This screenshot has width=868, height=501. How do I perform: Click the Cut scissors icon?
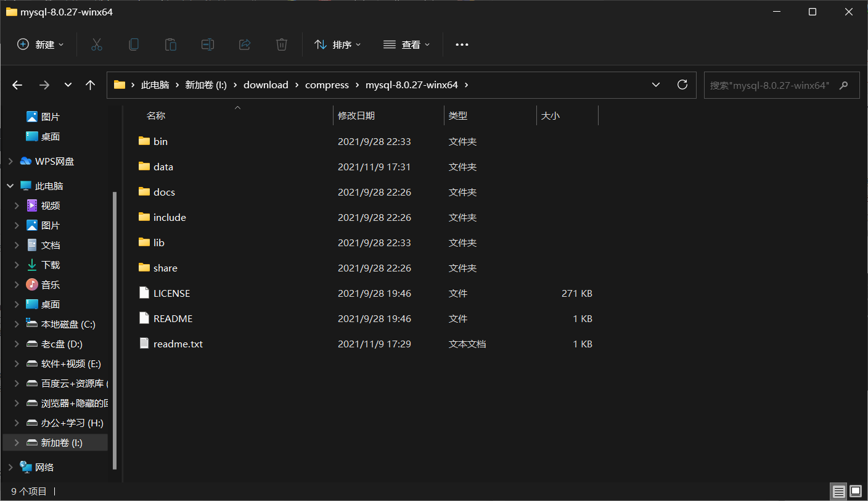coord(97,44)
